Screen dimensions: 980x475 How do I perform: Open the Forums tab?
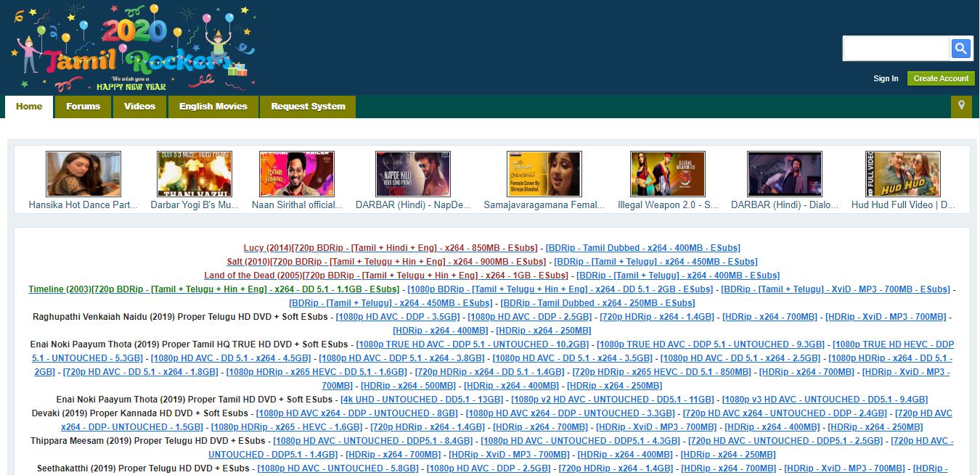(83, 106)
